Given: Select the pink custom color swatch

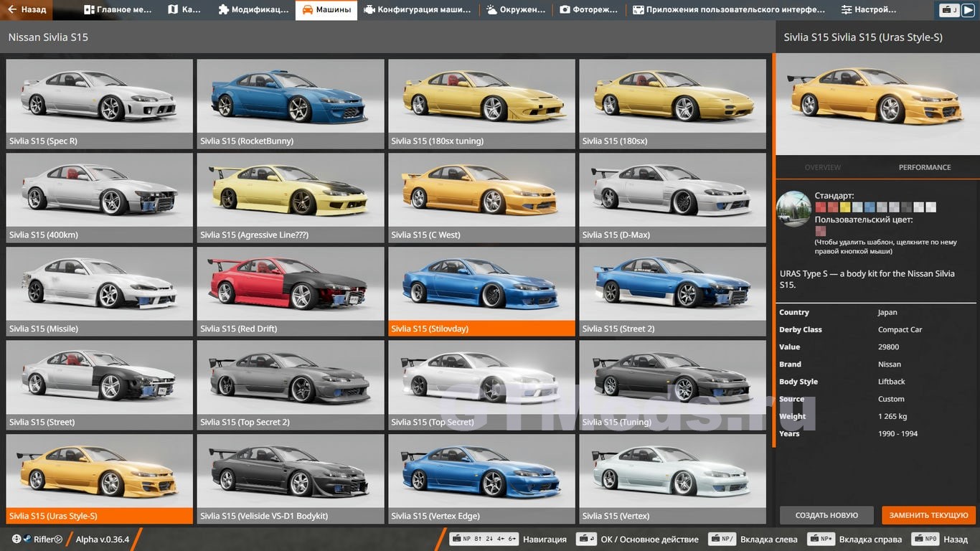Looking at the screenshot, I should (x=820, y=231).
